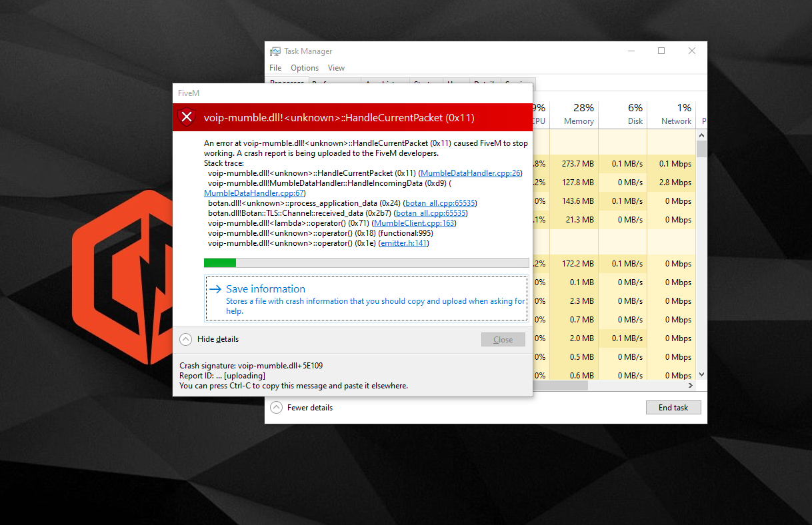Viewport: 812px width, 525px height.
Task: Open the emitter.h:141 link
Action: point(403,243)
